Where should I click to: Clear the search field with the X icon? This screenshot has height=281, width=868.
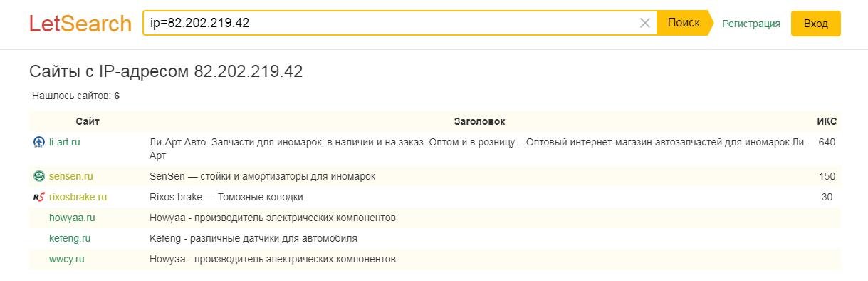645,23
